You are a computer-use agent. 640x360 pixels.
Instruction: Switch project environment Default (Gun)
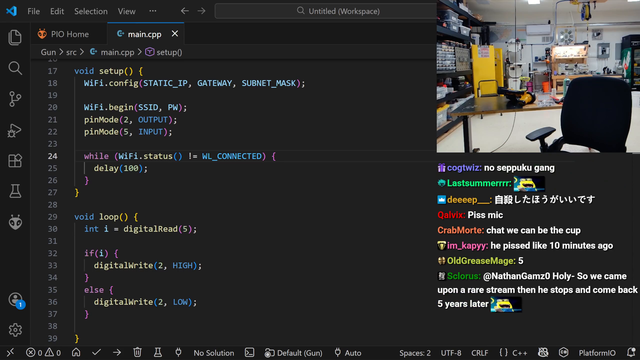click(x=293, y=353)
